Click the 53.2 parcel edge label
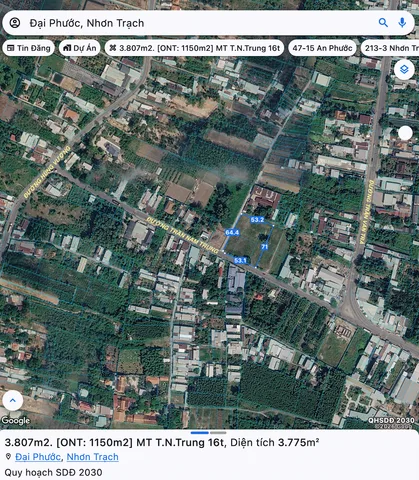The image size is (419, 480). 257,220
